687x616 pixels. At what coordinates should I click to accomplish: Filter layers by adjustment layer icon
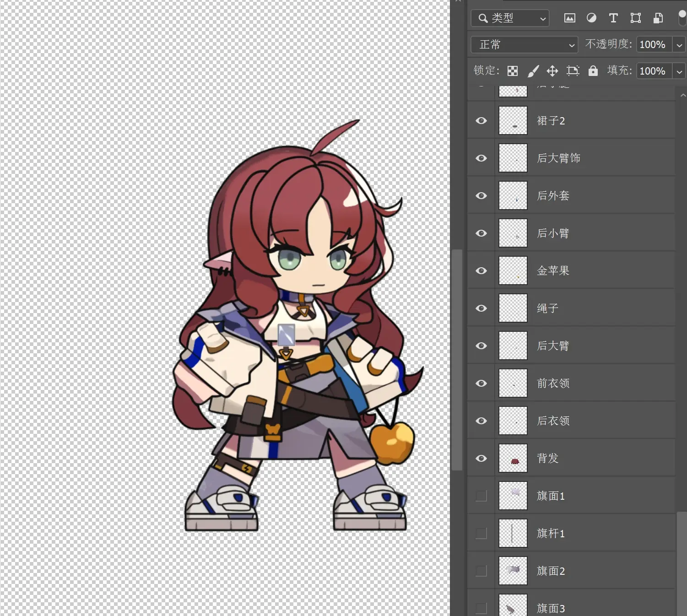(x=591, y=18)
